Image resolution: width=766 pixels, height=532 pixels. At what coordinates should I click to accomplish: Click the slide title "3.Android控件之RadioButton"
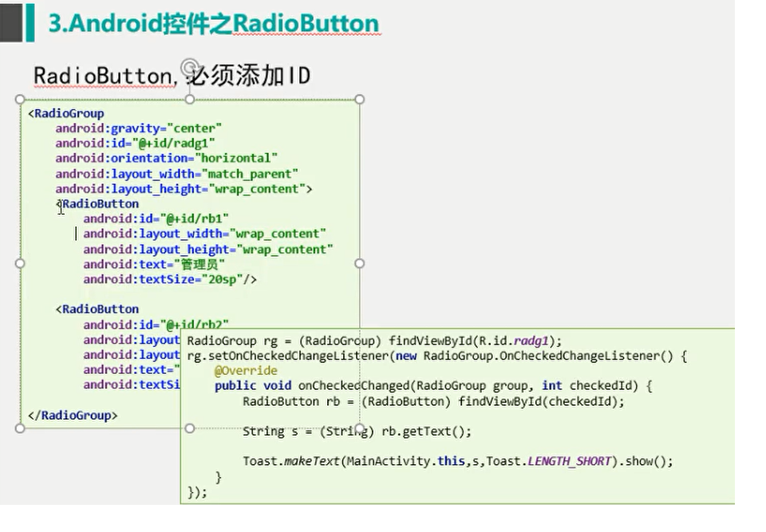214,23
